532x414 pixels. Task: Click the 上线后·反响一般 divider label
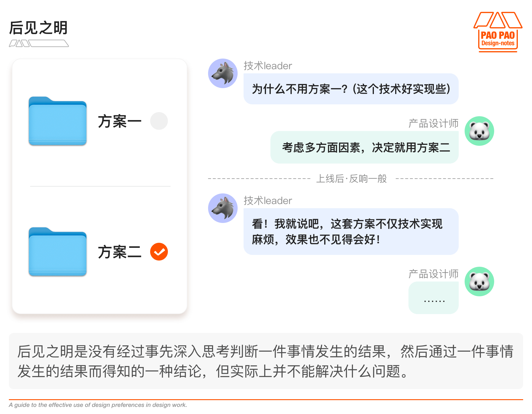pos(351,179)
